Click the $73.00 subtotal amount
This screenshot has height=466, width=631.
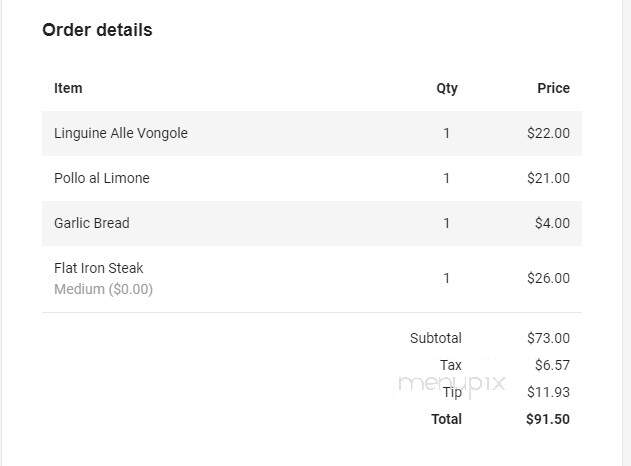[549, 338]
